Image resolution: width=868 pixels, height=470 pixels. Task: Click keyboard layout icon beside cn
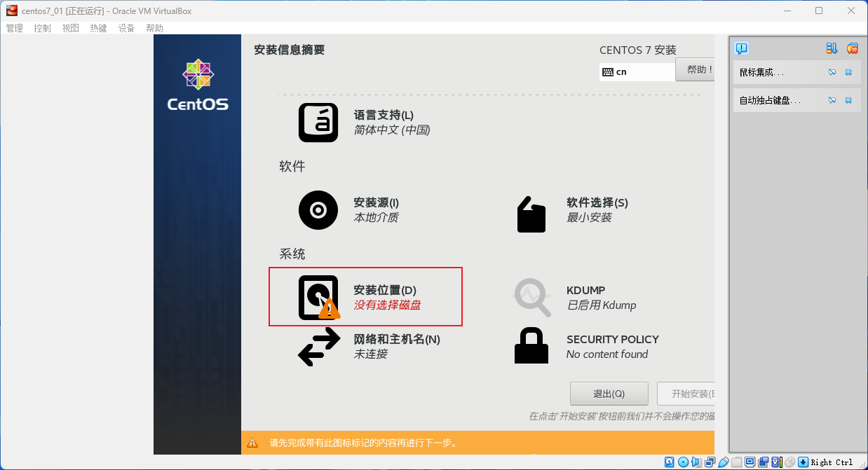(607, 72)
